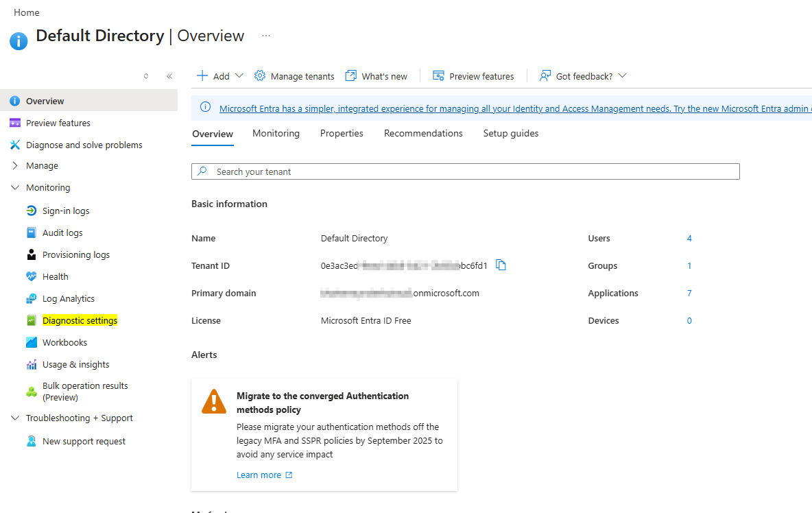The image size is (812, 513).
Task: Copy the Tenant ID to clipboard
Action: [x=501, y=265]
